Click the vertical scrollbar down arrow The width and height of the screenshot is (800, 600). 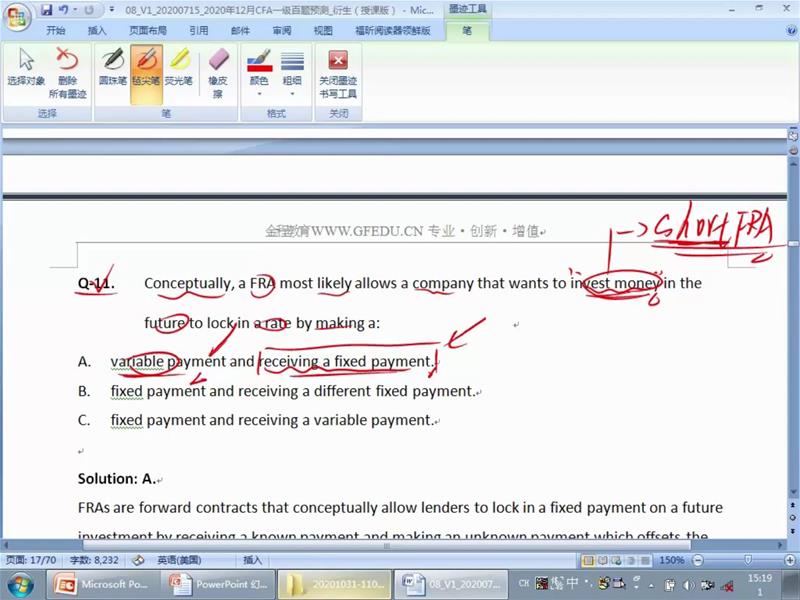793,493
